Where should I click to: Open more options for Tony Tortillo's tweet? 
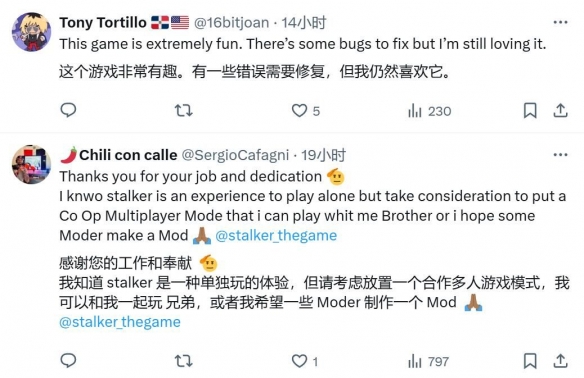click(560, 22)
